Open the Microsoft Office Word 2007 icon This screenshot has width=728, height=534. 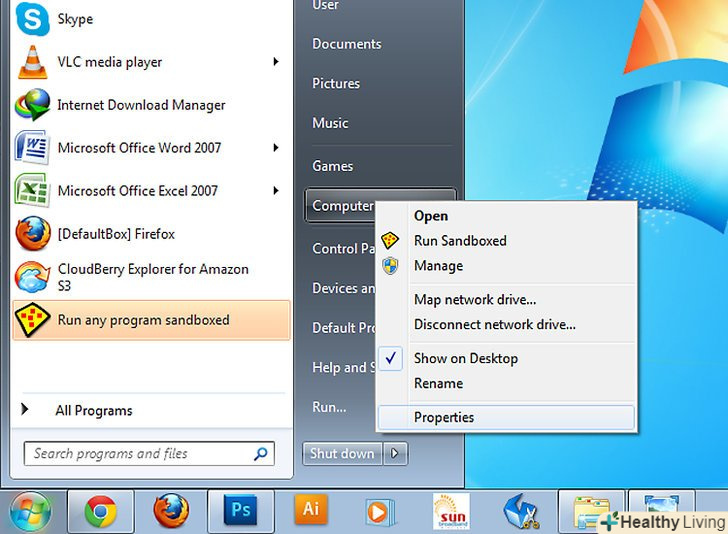click(32, 148)
